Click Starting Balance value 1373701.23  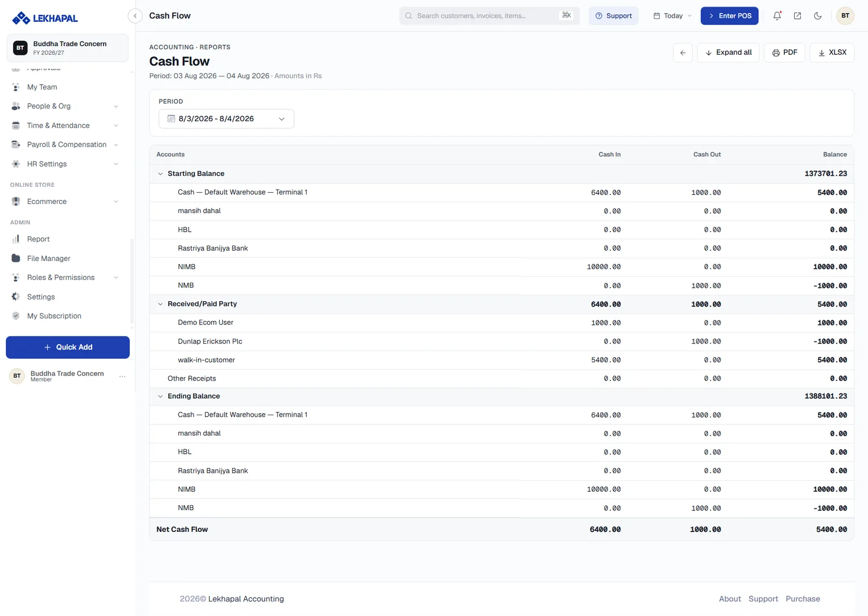click(x=825, y=174)
